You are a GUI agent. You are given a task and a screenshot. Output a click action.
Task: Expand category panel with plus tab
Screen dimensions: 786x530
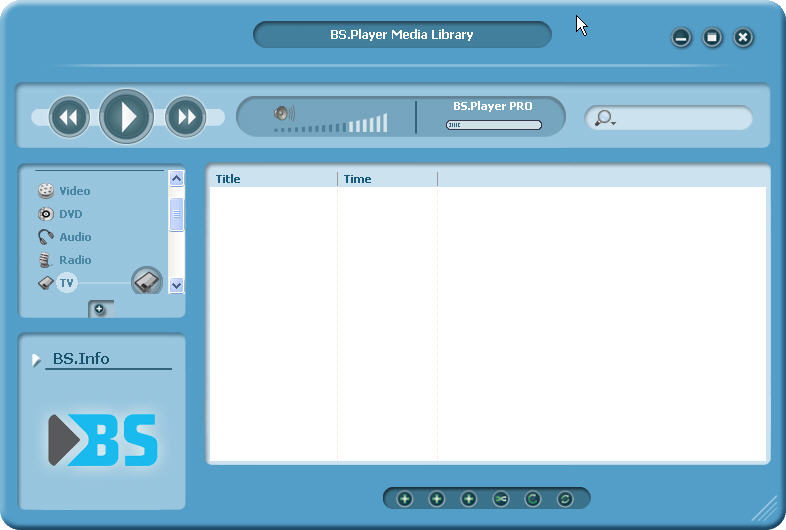click(x=100, y=309)
